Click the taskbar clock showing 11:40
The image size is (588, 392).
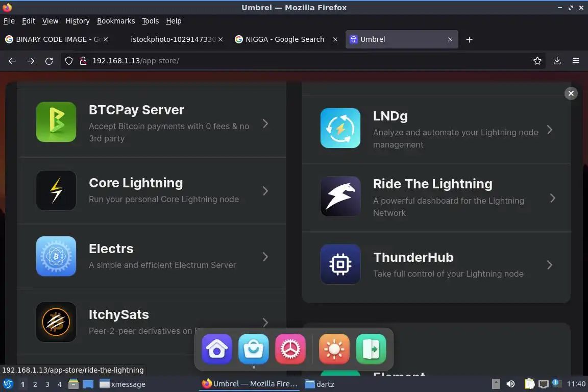(576, 384)
